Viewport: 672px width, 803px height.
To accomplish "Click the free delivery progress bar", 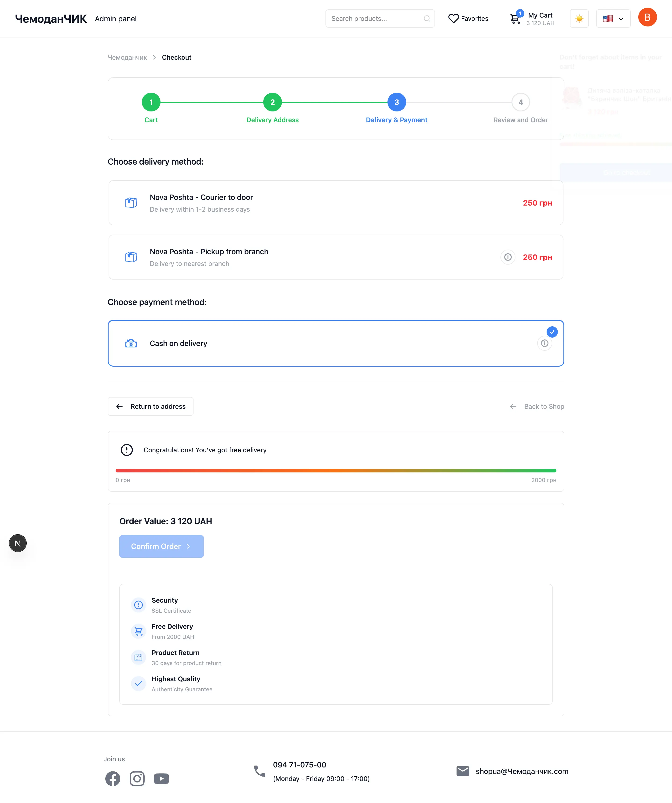I will 336,470.
